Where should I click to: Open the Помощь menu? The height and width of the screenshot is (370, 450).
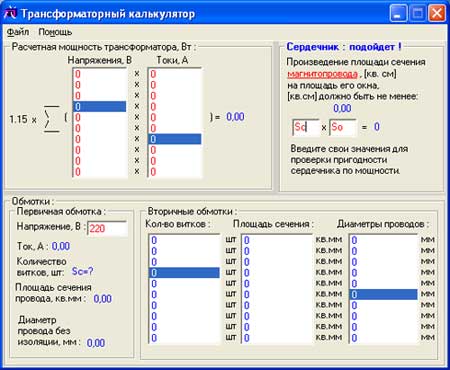(x=55, y=32)
